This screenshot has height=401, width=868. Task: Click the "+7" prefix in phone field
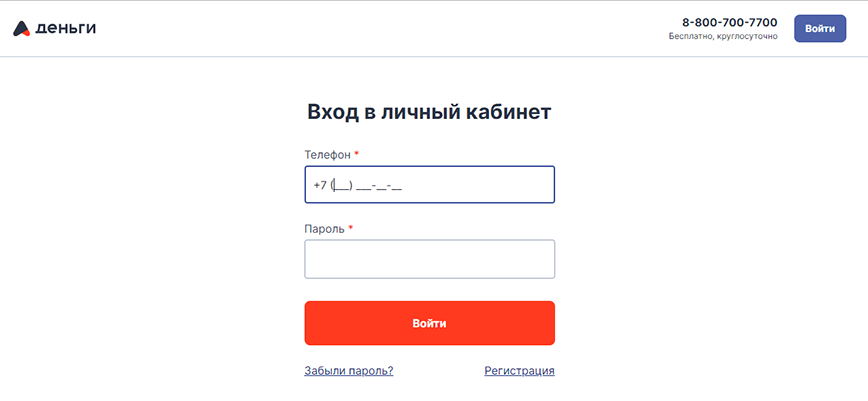(320, 185)
